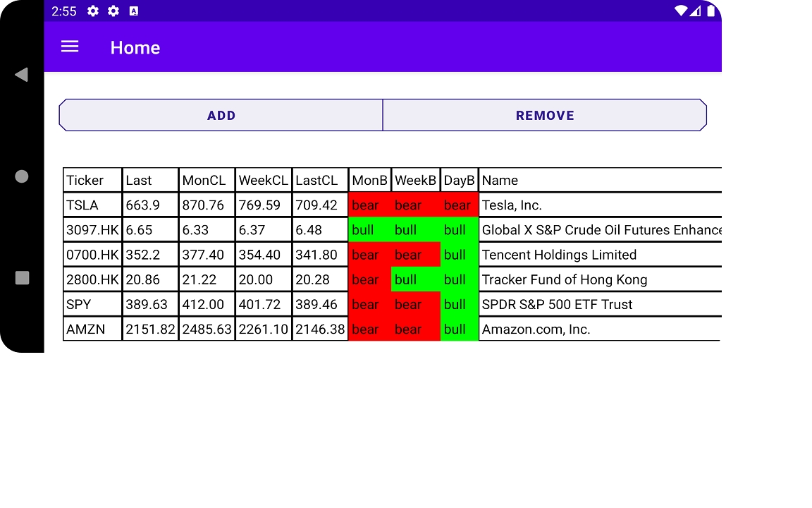Tap the keyboard 'A' status bar icon
This screenshot has width=812, height=508.
(x=134, y=11)
